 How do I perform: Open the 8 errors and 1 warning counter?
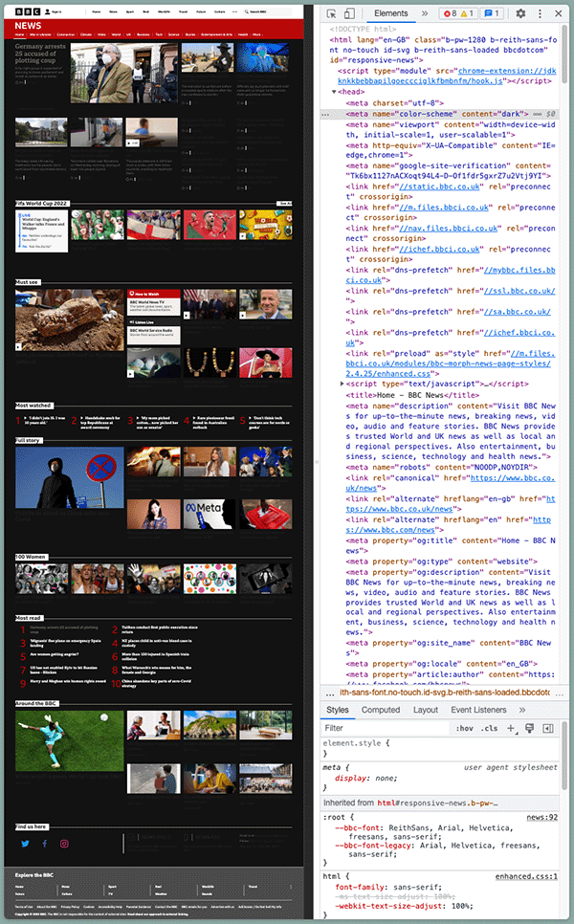[x=458, y=13]
